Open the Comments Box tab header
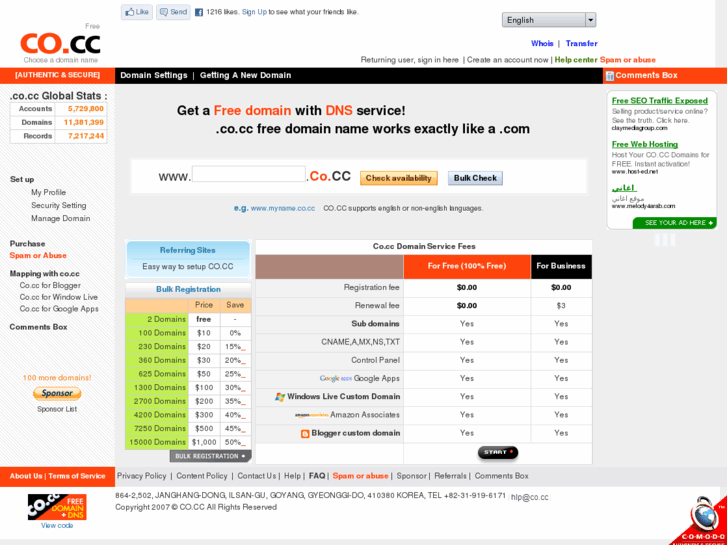Viewport: 727px width, 545px height. click(x=646, y=75)
